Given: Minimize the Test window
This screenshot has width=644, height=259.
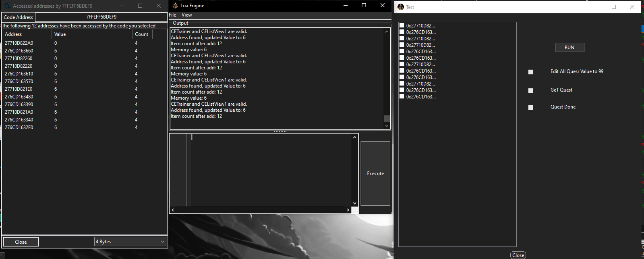Looking at the screenshot, I should (596, 7).
